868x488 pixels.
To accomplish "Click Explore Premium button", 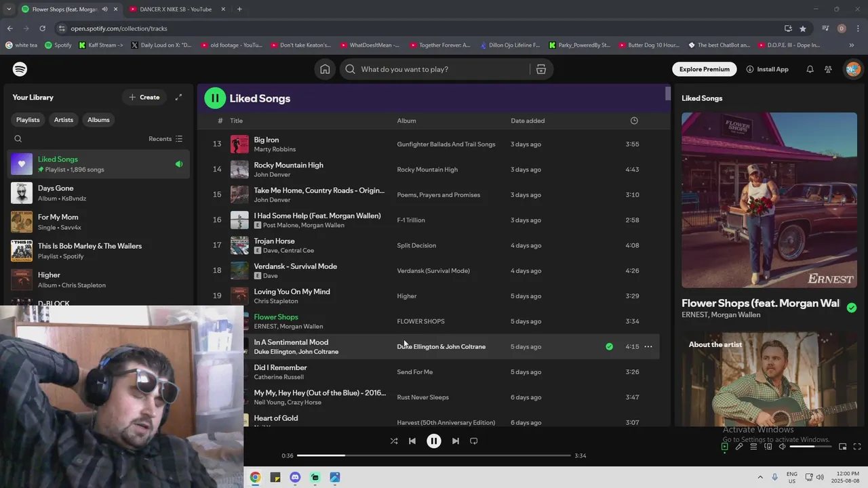I will (705, 69).
